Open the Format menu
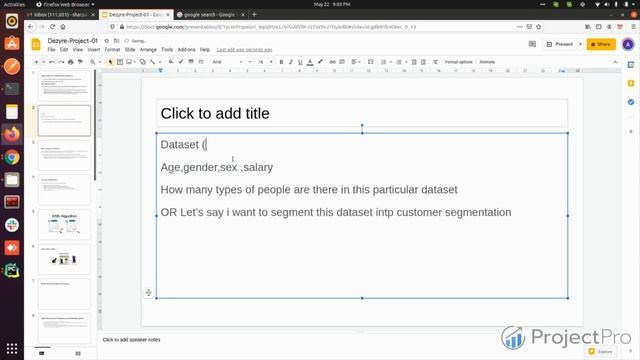 pos(112,50)
